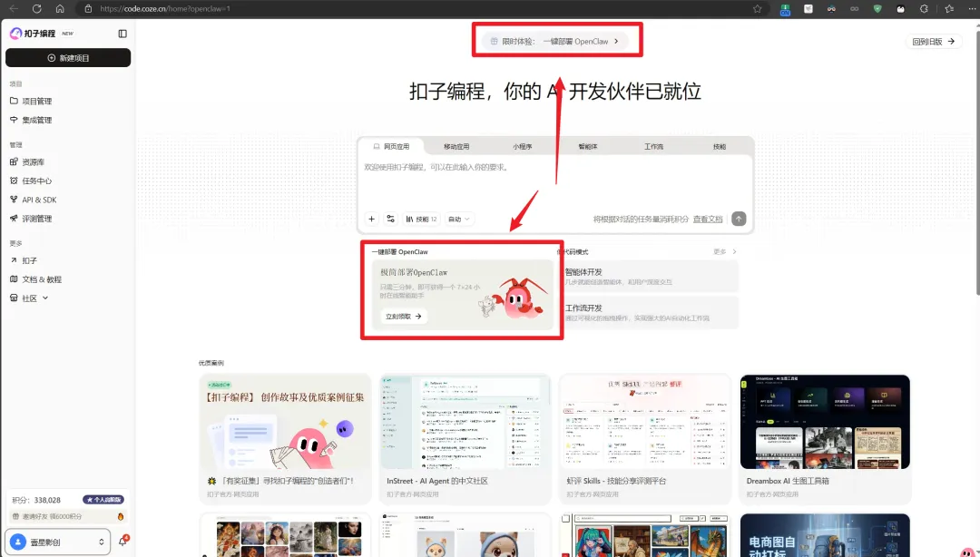Click the 个人高阶版 plan badge
The image size is (980, 557).
tap(103, 500)
